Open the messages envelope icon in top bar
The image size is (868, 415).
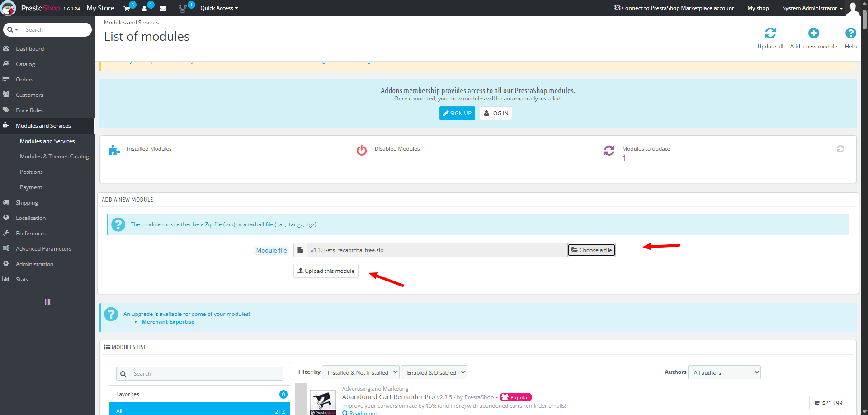pyautogui.click(x=163, y=9)
